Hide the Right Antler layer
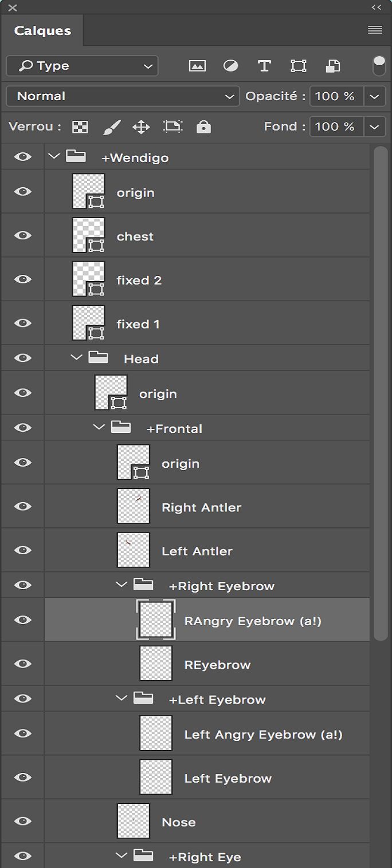The width and height of the screenshot is (392, 868). [x=23, y=506]
